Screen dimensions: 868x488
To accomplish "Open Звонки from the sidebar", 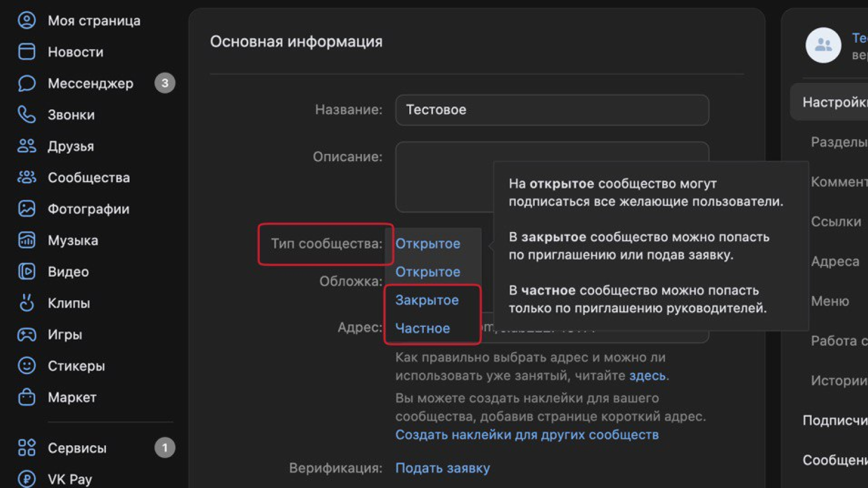I will [71, 115].
